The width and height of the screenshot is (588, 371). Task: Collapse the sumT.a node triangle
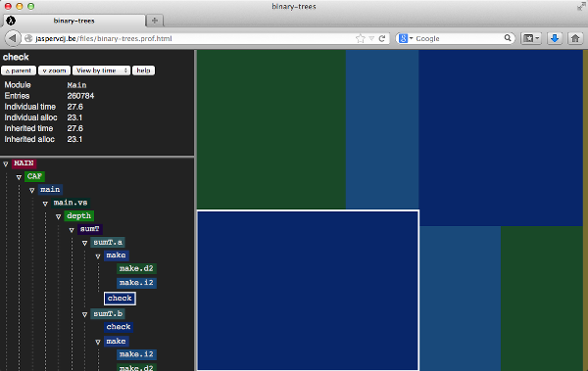(84, 243)
